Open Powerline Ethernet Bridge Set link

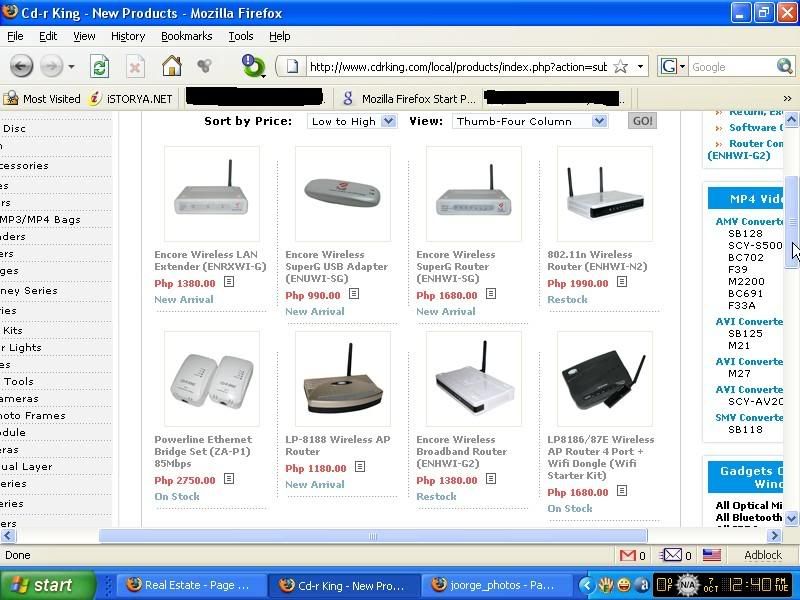pyautogui.click(x=203, y=451)
